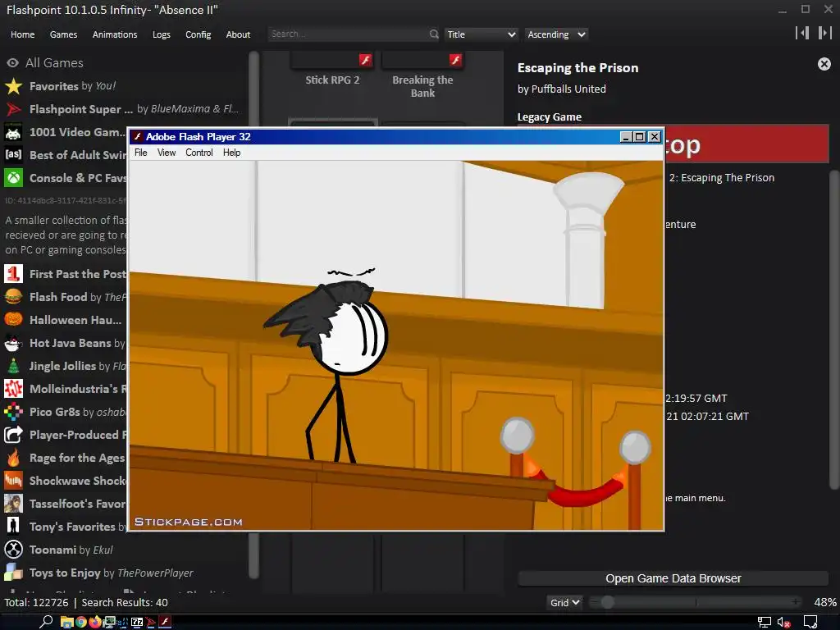The image size is (840, 630).
Task: Click the Escaping the Prison title
Action: coord(577,68)
